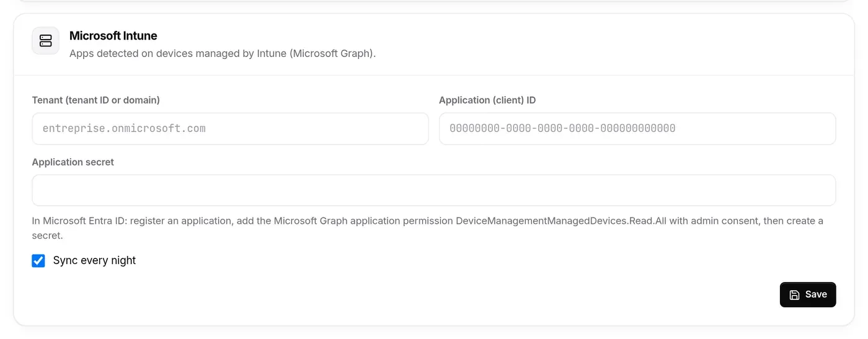The width and height of the screenshot is (868, 339).
Task: Uncheck the Sync every night checkbox
Action: [38, 261]
